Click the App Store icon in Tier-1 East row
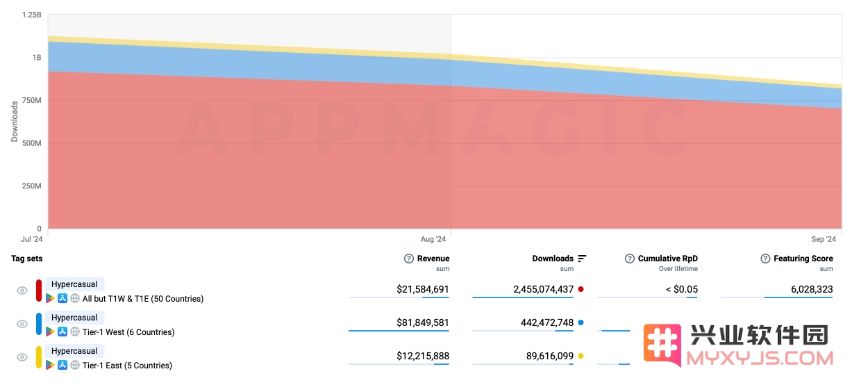Screen dimensions: 846x382 click(x=63, y=365)
